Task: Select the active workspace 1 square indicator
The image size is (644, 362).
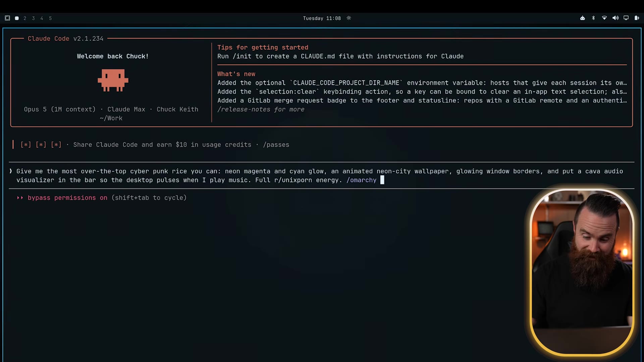Action: pos(17,18)
